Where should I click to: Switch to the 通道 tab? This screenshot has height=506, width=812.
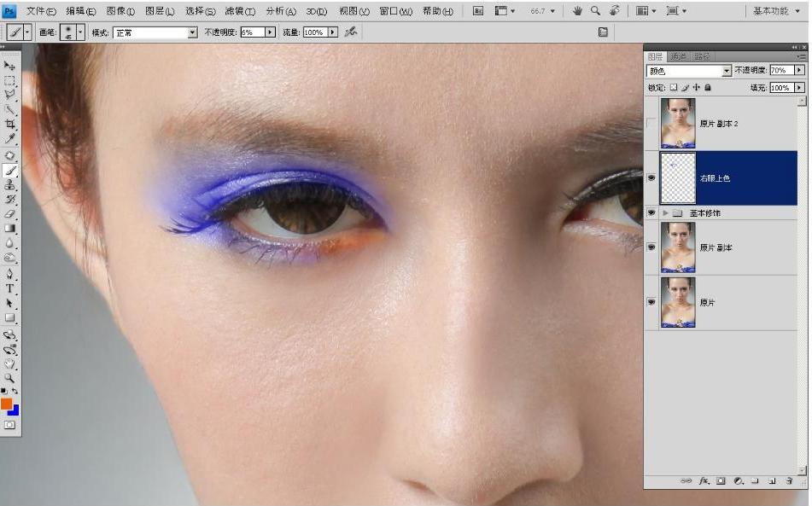pyautogui.click(x=677, y=56)
